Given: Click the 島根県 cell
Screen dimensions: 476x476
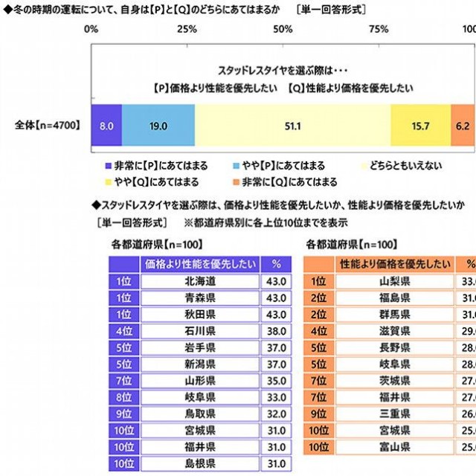Looking at the screenshot, I should 200,464.
